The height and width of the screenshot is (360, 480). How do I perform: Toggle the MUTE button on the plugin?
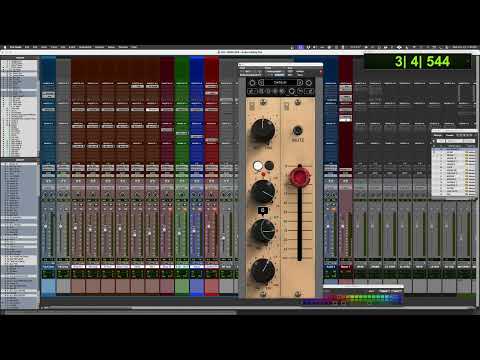[x=298, y=131]
